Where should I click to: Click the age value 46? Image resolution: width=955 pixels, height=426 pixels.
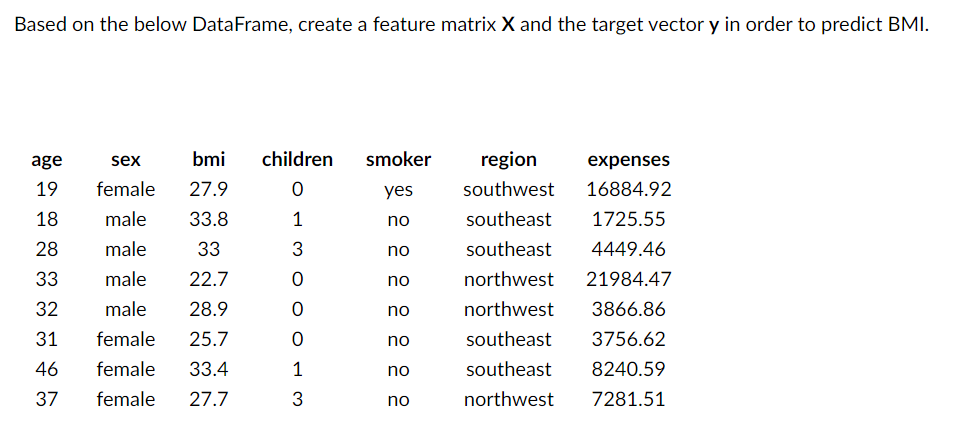[46, 369]
